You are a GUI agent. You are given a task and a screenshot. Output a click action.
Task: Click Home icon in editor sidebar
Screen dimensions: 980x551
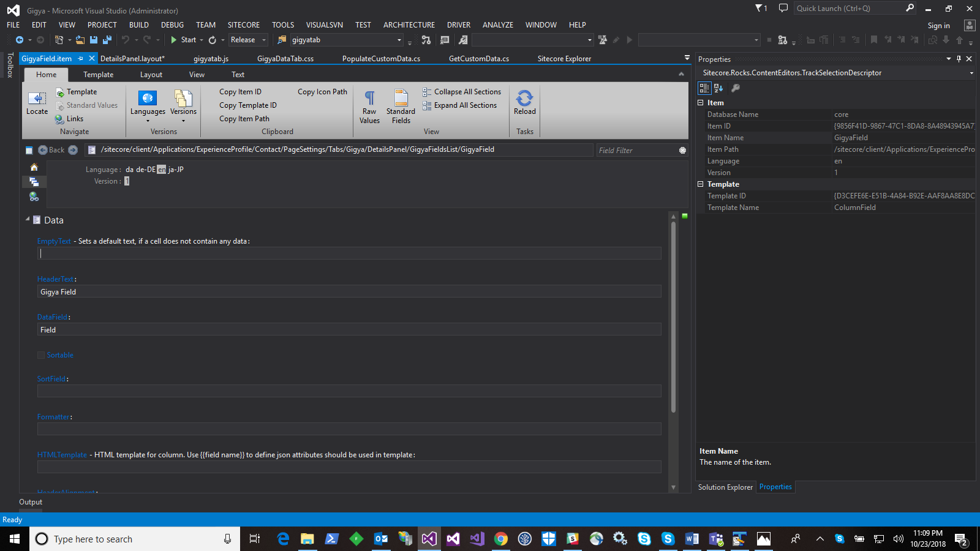pos(34,167)
